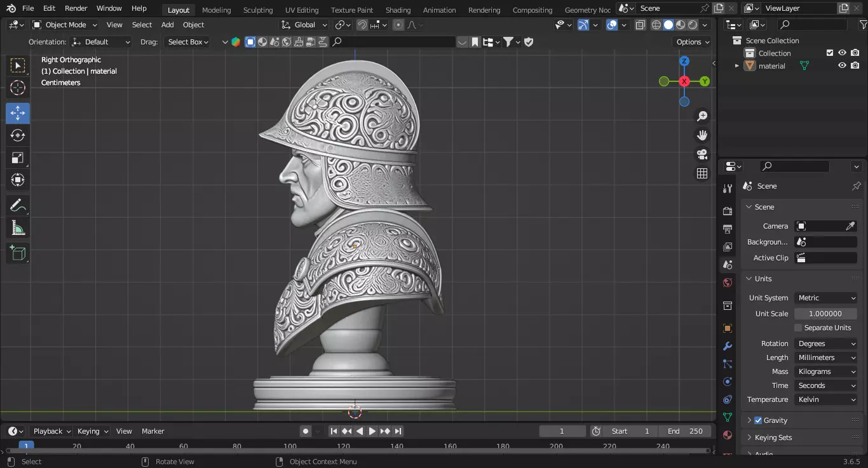Open the Render menu
Screen dimensions: 868x468
tap(76, 8)
